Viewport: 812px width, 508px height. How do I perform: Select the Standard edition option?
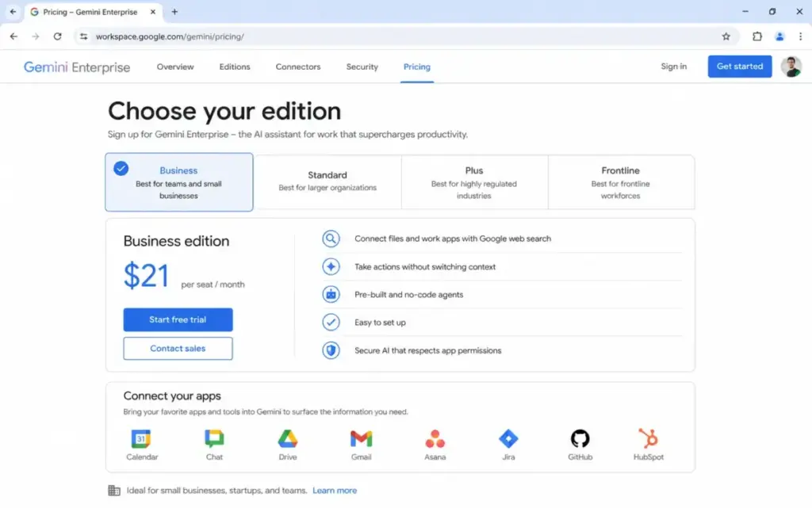pos(327,182)
